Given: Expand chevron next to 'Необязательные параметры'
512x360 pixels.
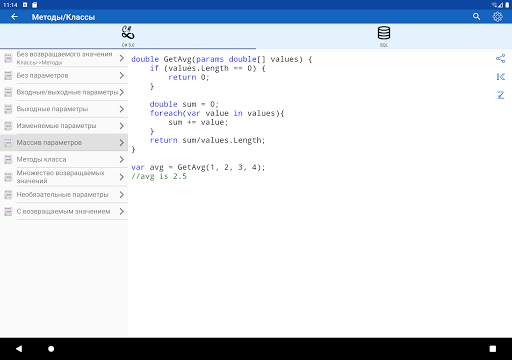Looking at the screenshot, I should point(122,194).
